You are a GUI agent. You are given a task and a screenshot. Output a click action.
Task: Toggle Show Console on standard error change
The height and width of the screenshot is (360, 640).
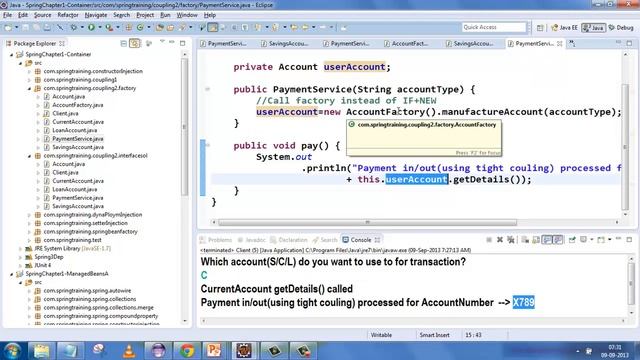pyautogui.click(x=558, y=240)
